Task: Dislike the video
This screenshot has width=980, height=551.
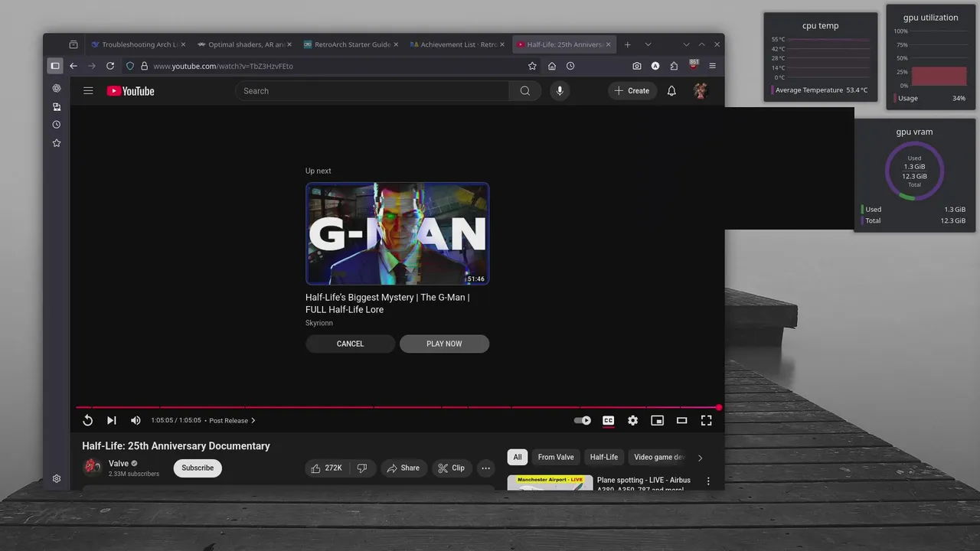Action: pos(362,468)
